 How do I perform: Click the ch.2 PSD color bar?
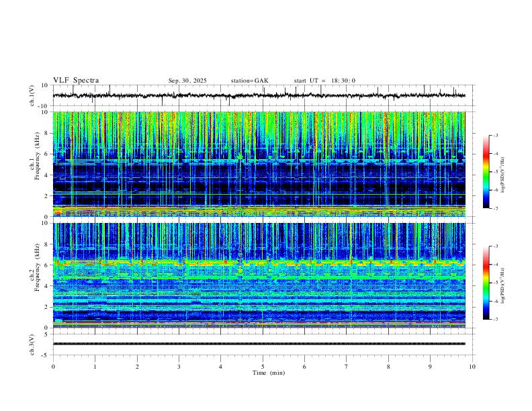486,283
